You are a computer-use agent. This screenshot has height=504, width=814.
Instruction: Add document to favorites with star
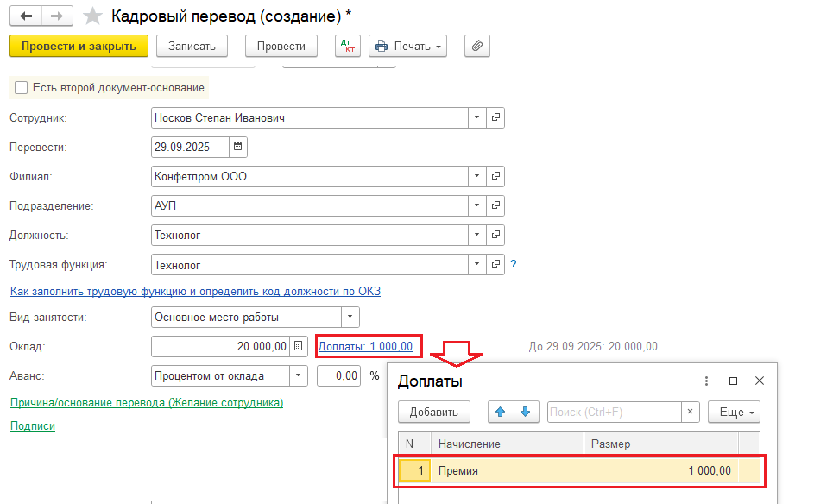pos(92,16)
